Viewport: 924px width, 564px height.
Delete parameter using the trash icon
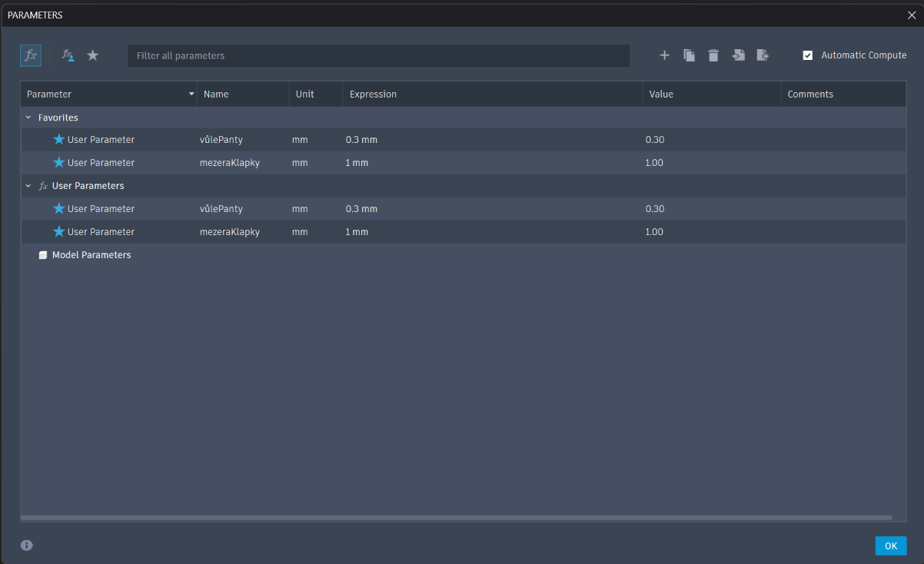(713, 55)
